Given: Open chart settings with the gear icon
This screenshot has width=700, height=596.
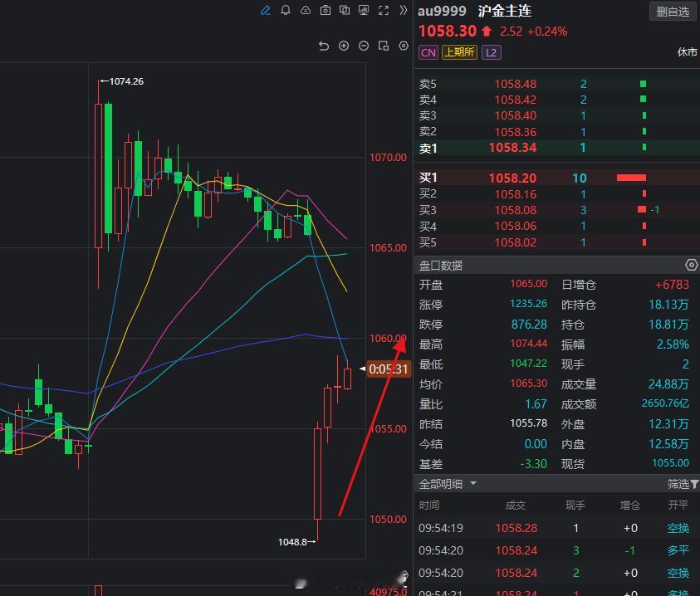Looking at the screenshot, I should [404, 46].
